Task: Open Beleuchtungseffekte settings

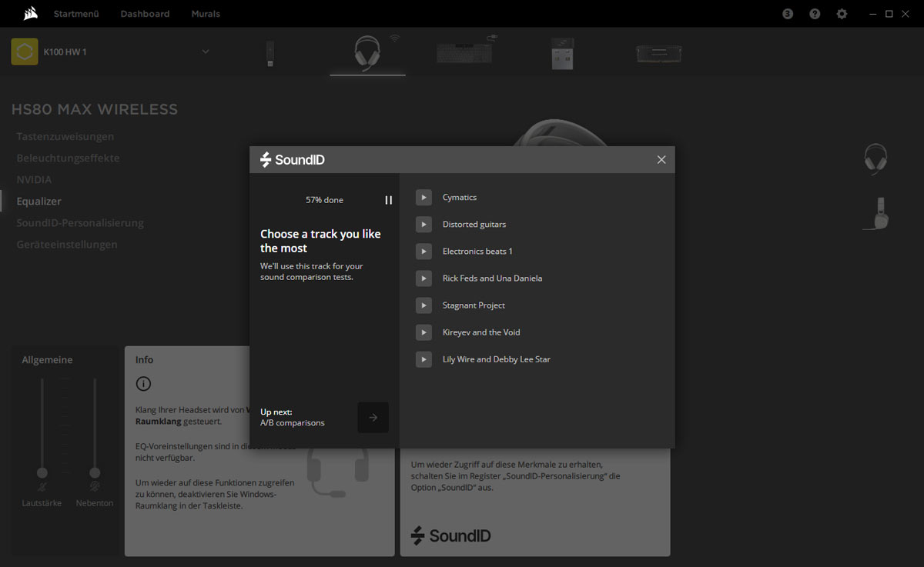Action: (69, 158)
